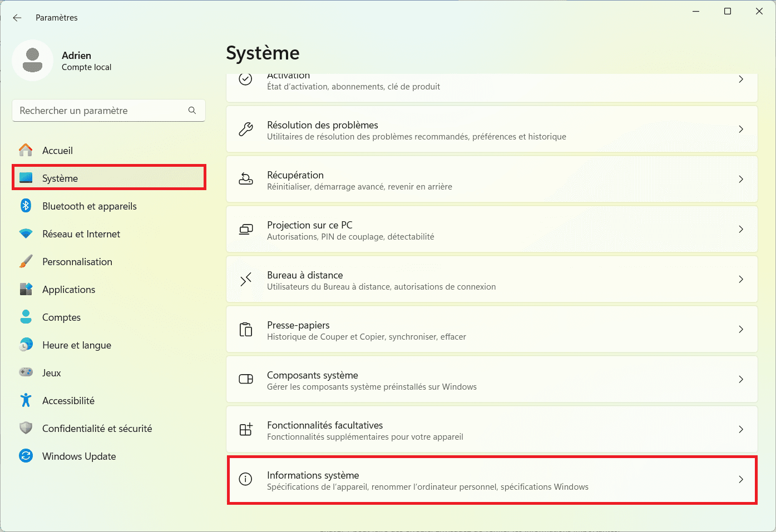Click the Heure et langue clock icon
Viewport: 776px width, 532px height.
[x=26, y=345]
